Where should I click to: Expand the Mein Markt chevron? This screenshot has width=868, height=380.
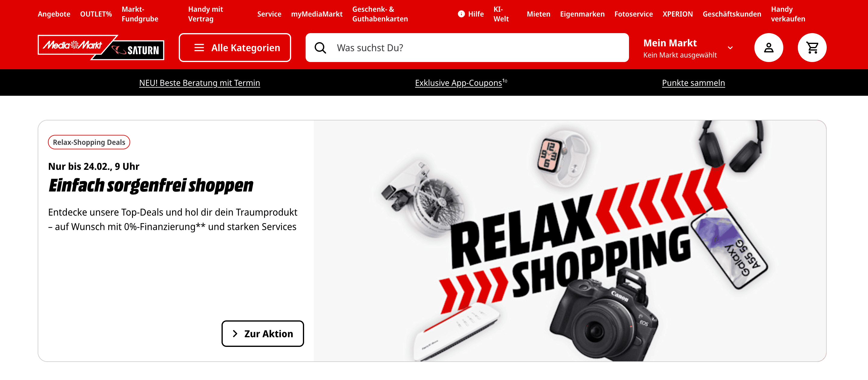[730, 48]
